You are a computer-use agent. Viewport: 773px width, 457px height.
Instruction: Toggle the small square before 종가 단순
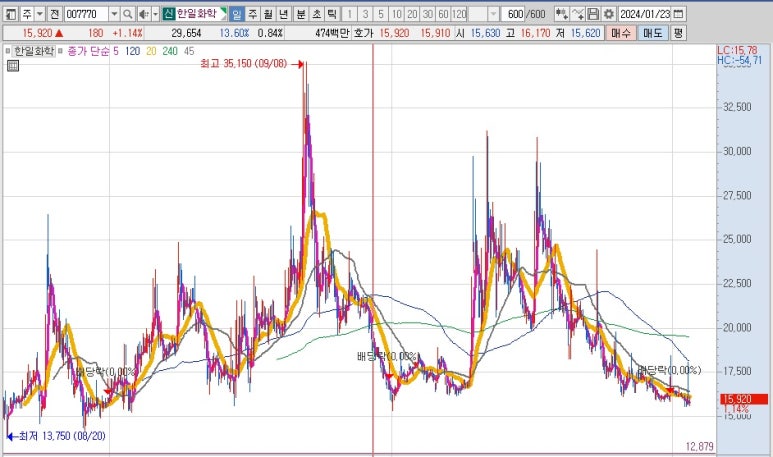click(60, 51)
